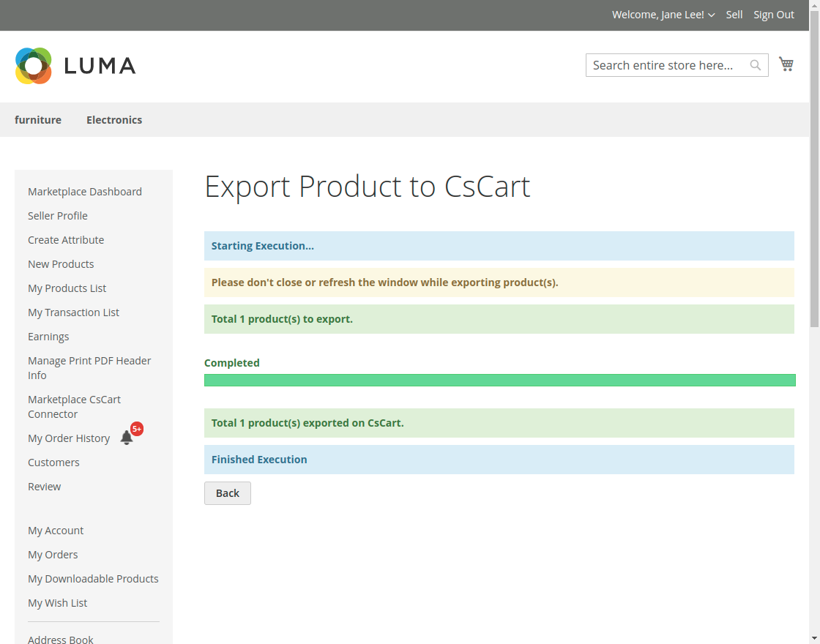Navigate to My Downloadable Products
Screen dimensions: 820x644
coord(93,579)
